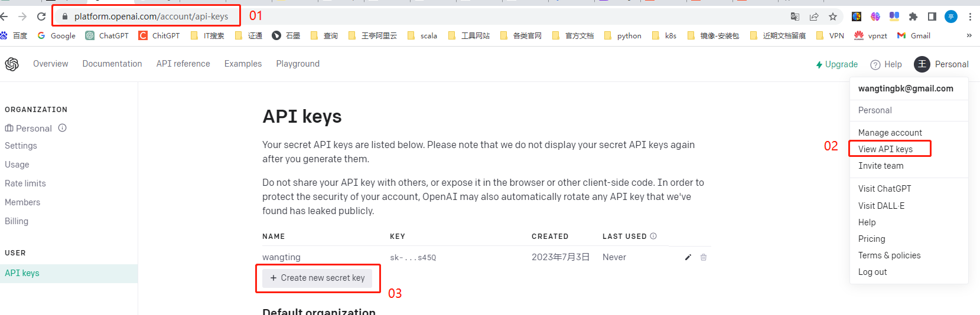980x315 pixels.
Task: Open the Chrome three-dot menu
Action: coord(970,17)
